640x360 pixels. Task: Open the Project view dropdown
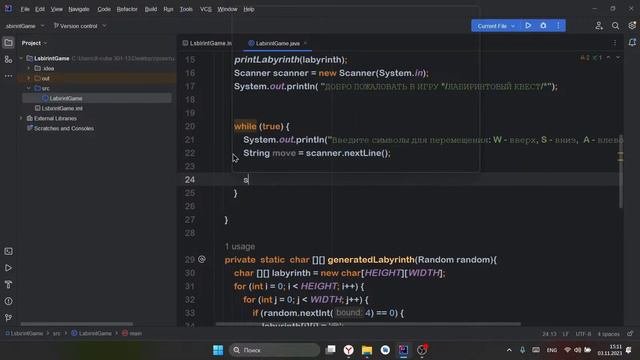(34, 43)
